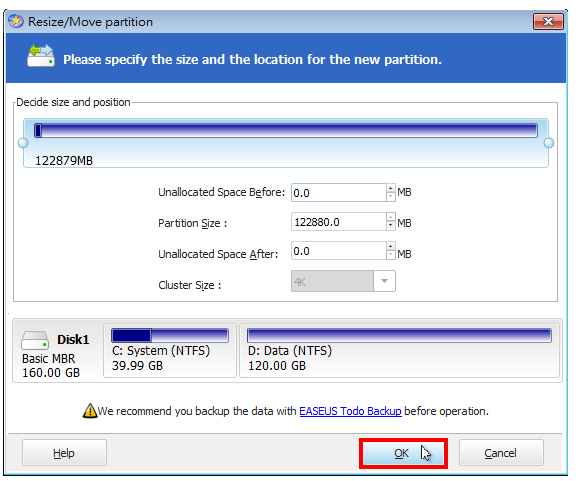Screen dimensions: 579x481
Task: Increase Unallocated Space Before with up arrow
Action: click(x=391, y=188)
